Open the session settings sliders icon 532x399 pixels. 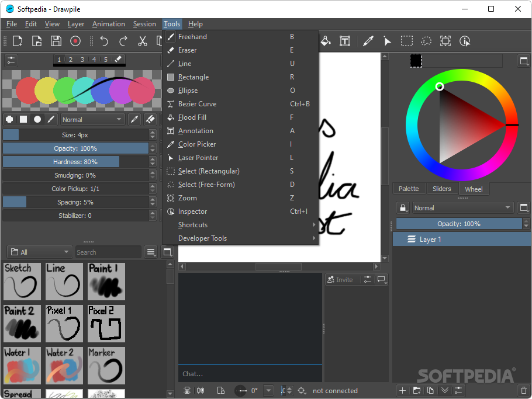point(368,280)
